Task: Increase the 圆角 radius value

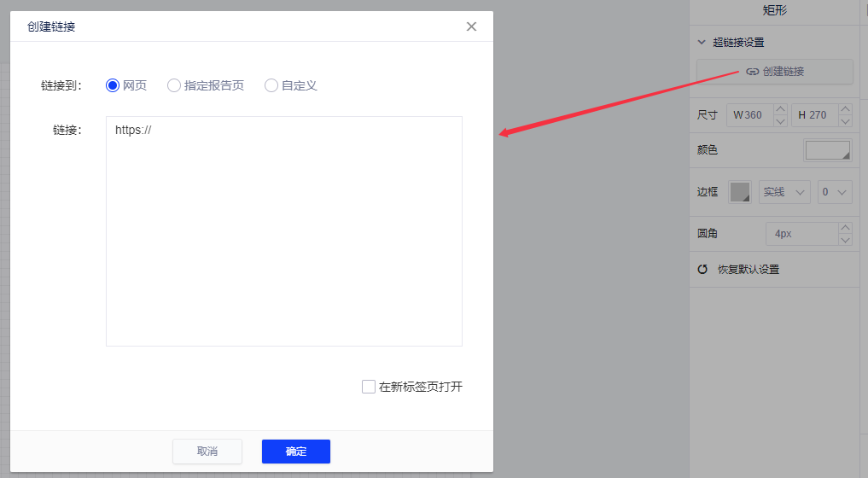Action: [x=845, y=228]
